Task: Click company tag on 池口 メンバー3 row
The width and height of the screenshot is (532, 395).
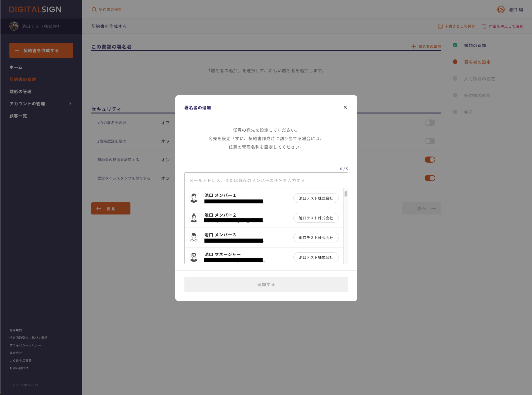Action: pos(316,238)
